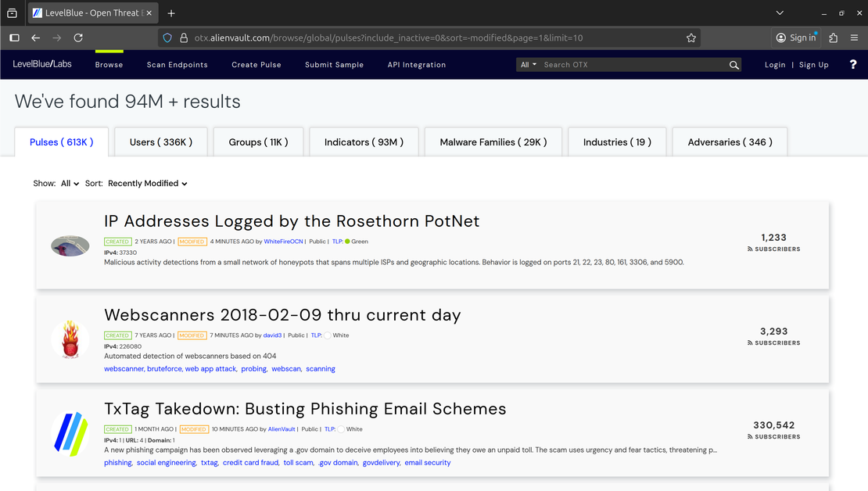Click the LevelBlue Labs logo
868x491 pixels.
[42, 64]
